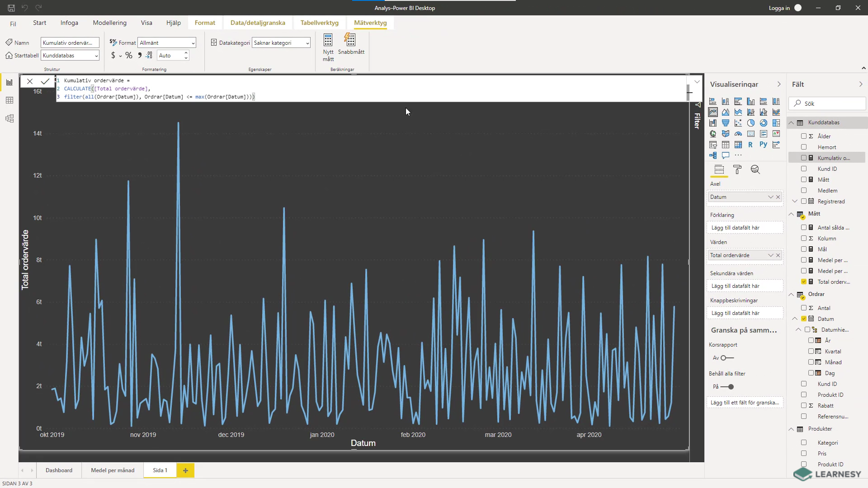Check the Ålder field checkbox
868x488 pixels.
click(804, 136)
